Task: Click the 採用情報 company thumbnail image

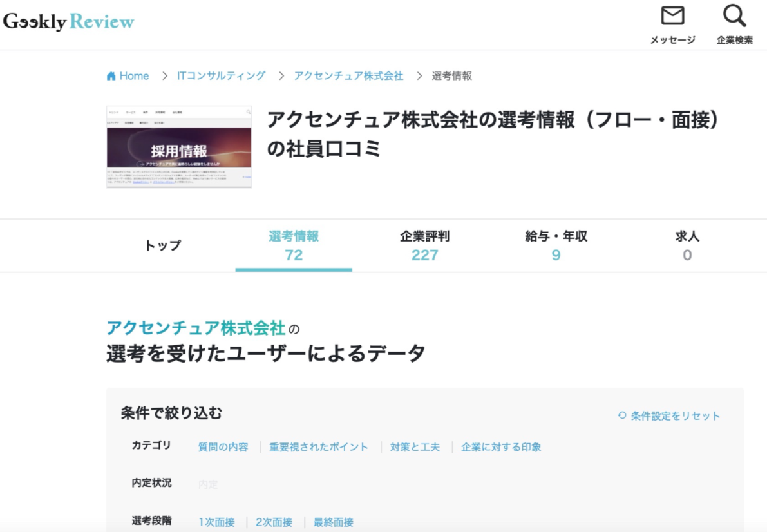Action: (178, 147)
